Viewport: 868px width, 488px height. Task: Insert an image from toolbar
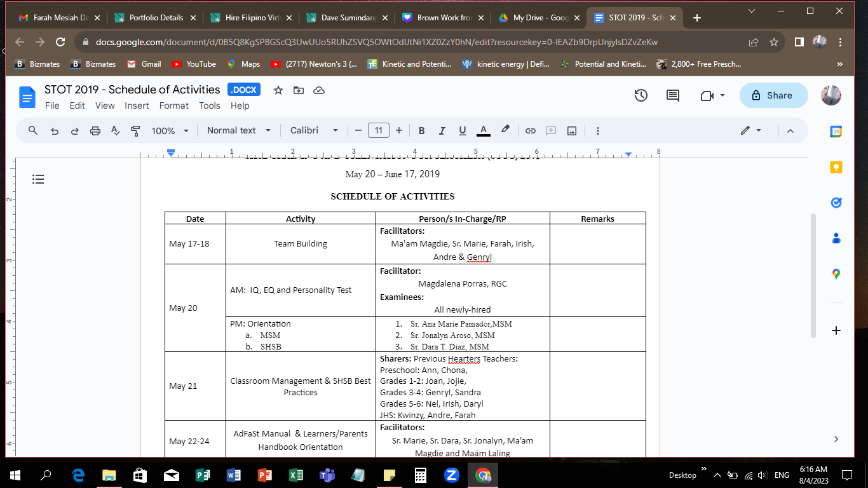tap(572, 130)
